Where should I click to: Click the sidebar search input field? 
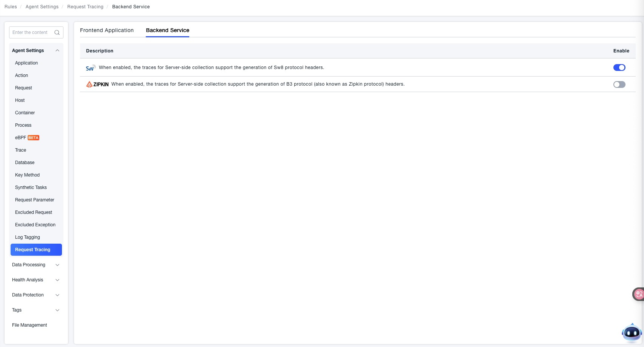[x=32, y=32]
